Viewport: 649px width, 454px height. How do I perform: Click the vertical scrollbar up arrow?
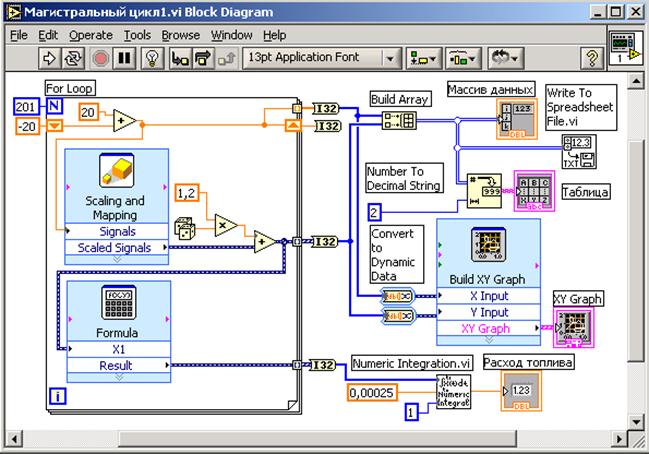636,81
